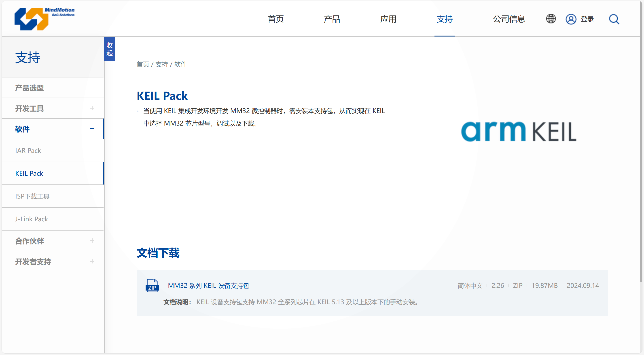Viewport: 644px width, 355px height.
Task: Go to 首页 in top navigation
Action: (275, 19)
